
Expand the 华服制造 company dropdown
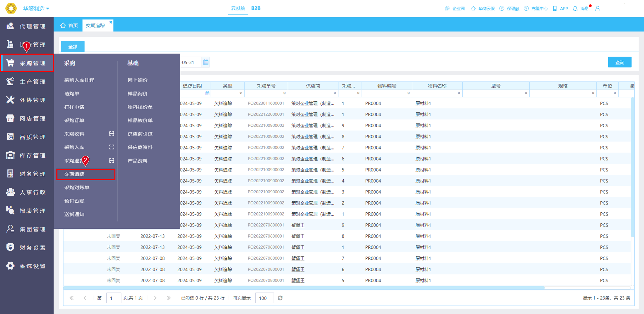click(x=36, y=8)
